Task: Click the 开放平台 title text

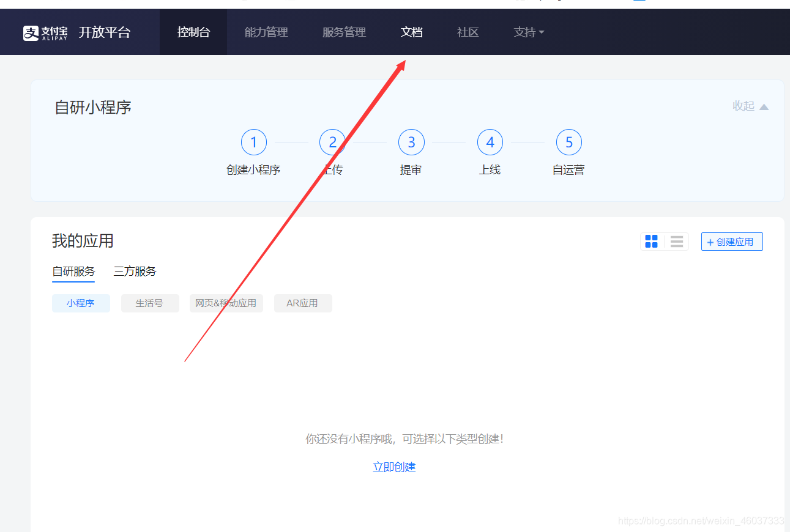Action: tap(105, 32)
